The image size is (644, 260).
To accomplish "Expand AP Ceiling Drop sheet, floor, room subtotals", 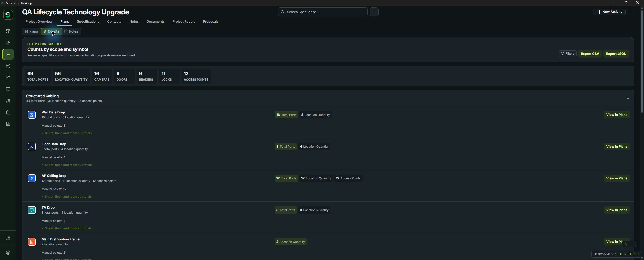I will pos(66,197).
